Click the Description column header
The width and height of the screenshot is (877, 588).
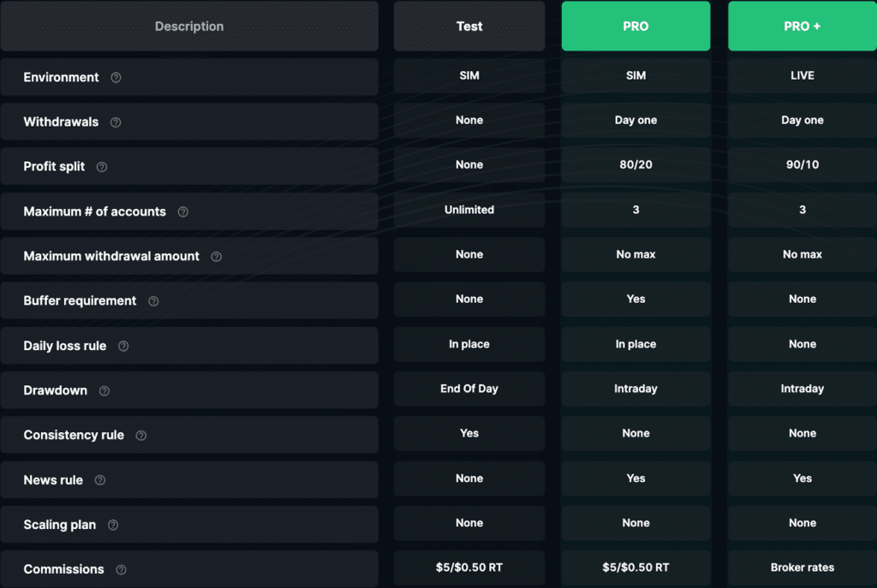(189, 27)
